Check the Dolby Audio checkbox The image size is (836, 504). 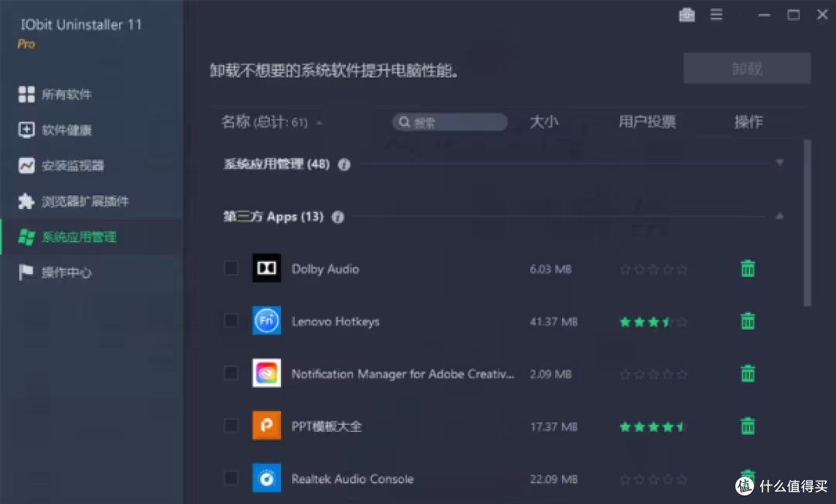click(231, 268)
